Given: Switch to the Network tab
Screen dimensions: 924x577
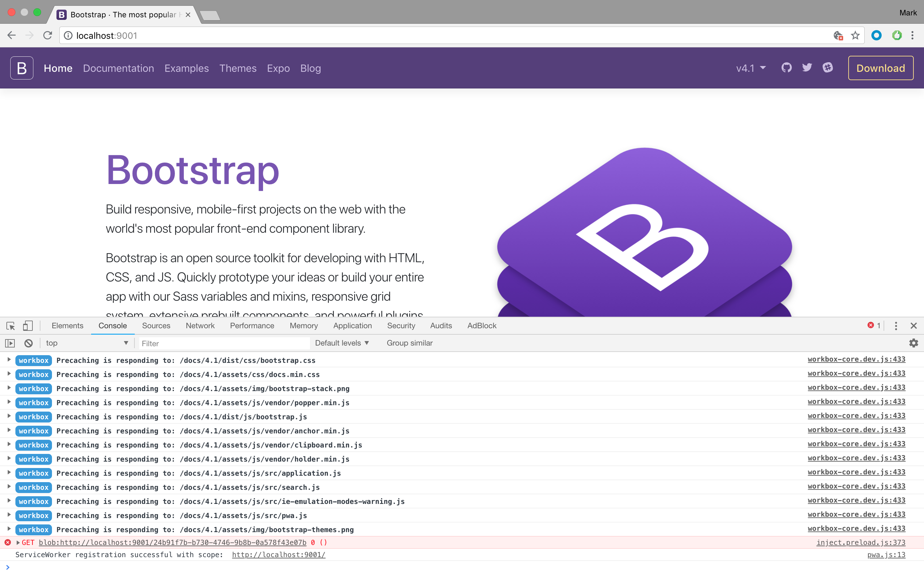Looking at the screenshot, I should click(200, 325).
